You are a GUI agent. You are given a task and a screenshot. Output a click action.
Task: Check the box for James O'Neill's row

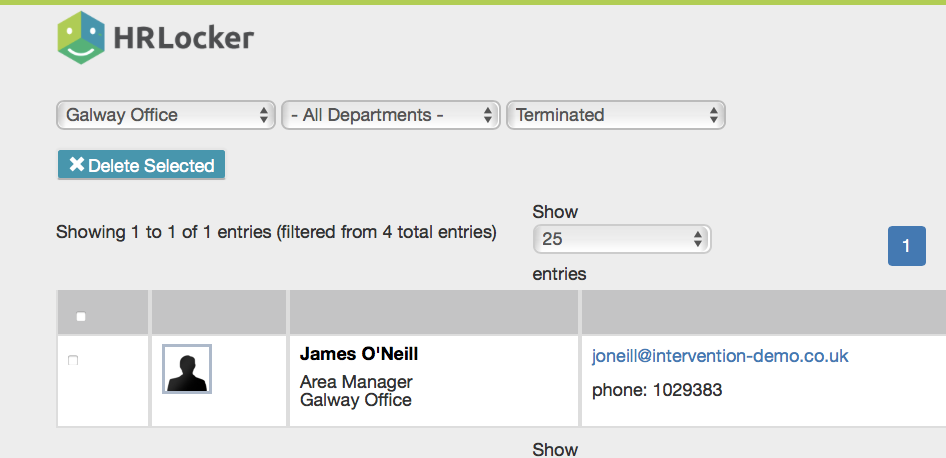click(x=73, y=360)
